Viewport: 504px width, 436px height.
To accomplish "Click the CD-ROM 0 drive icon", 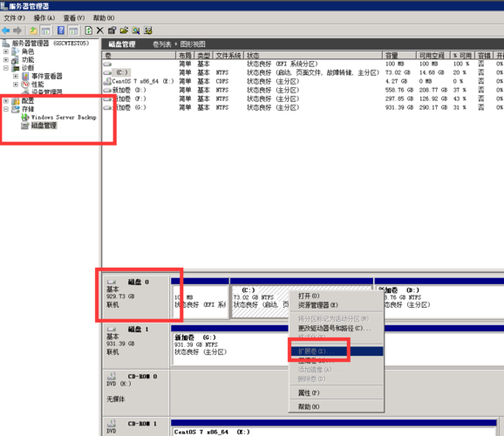I will 112,376.
